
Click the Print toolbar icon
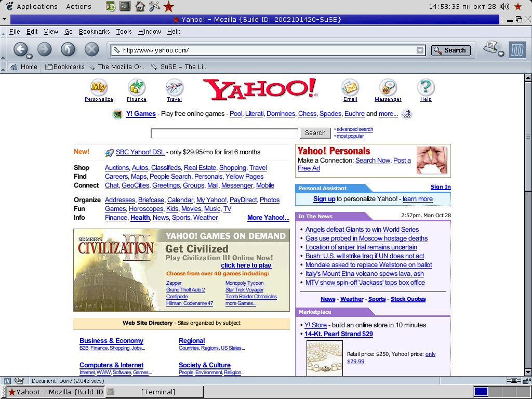tap(491, 48)
